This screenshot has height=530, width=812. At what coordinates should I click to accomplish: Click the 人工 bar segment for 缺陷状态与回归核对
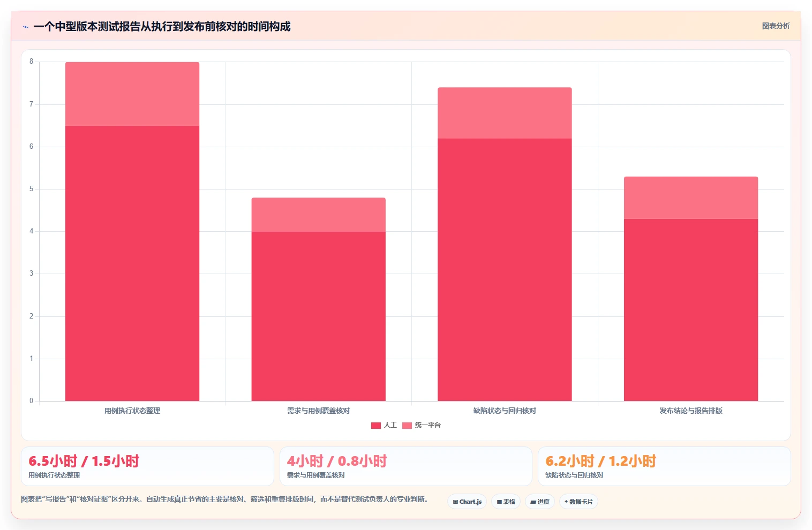pyautogui.click(x=505, y=270)
